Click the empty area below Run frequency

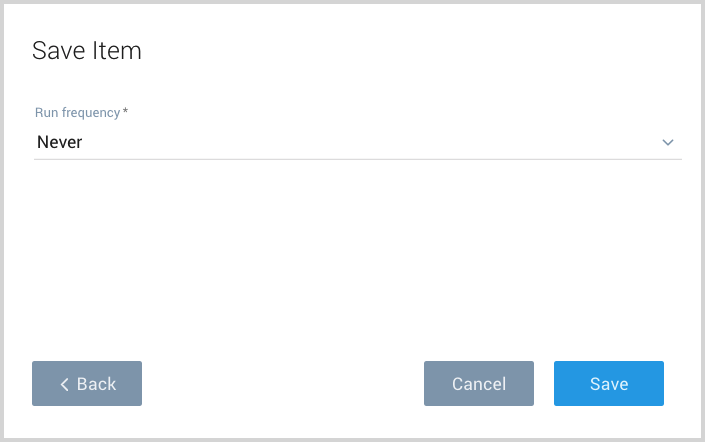357,250
